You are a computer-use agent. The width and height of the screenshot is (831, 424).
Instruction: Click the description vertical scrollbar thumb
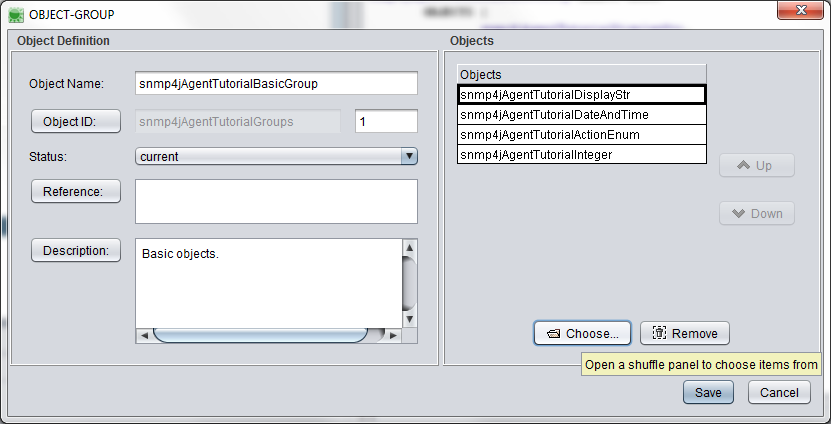(409, 284)
